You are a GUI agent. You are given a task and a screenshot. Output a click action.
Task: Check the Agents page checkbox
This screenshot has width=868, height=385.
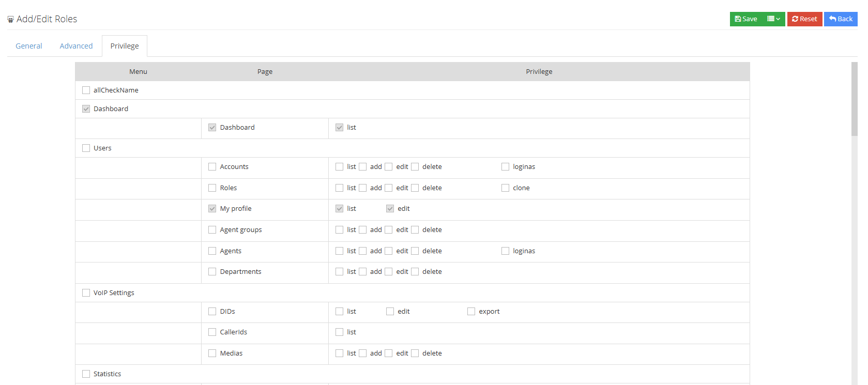coord(212,251)
